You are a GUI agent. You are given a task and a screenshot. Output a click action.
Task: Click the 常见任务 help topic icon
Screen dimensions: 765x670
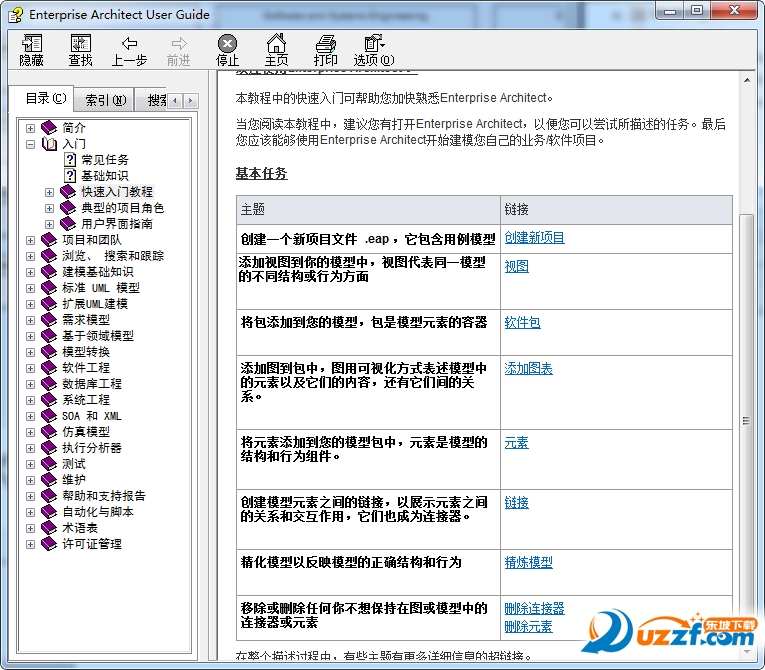pos(70,160)
